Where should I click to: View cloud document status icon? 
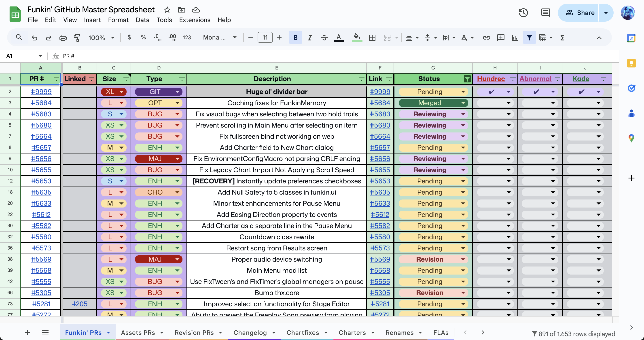195,10
